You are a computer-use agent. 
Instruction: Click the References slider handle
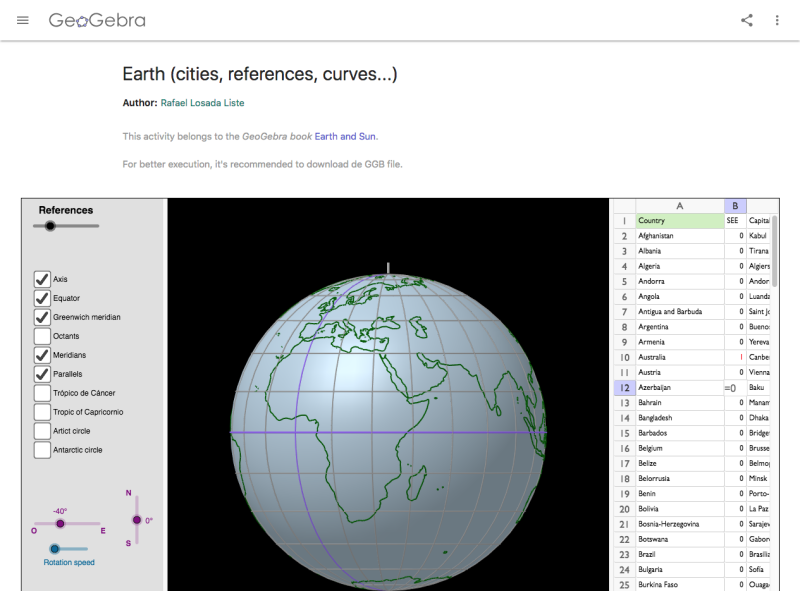pyautogui.click(x=50, y=226)
